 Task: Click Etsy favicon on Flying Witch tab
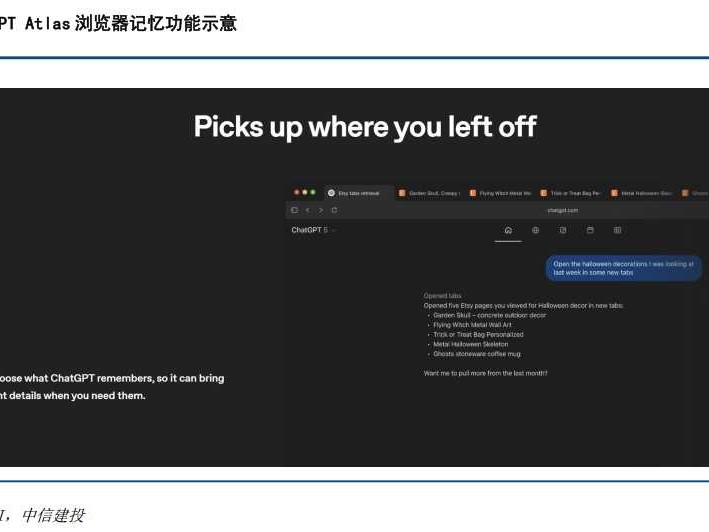tap(473, 193)
